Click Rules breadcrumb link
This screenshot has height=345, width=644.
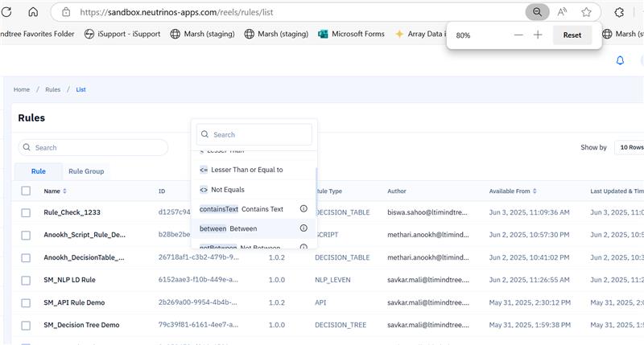click(x=52, y=89)
